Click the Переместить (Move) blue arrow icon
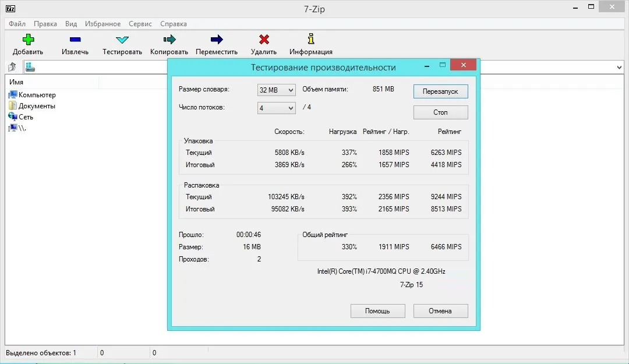 coord(217,40)
